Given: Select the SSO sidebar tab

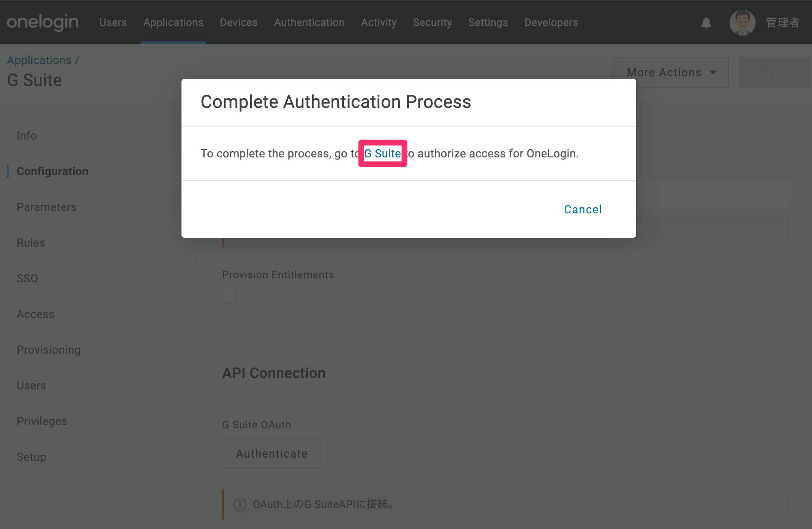Looking at the screenshot, I should pos(27,278).
